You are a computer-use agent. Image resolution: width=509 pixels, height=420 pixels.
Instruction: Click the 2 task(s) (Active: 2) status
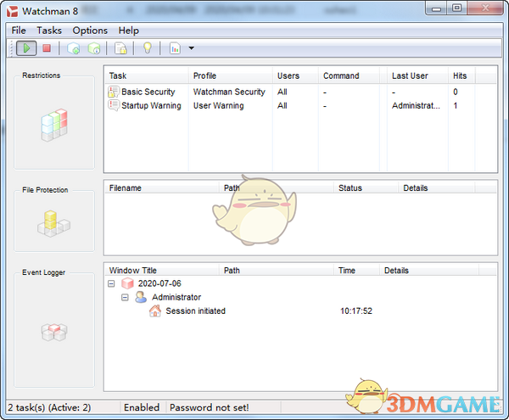click(x=49, y=407)
